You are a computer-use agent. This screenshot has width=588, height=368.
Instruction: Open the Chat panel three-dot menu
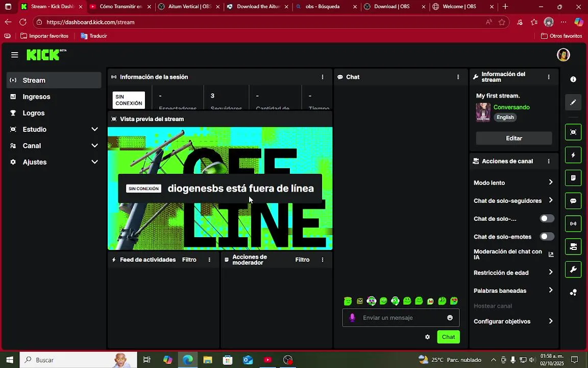click(x=458, y=77)
